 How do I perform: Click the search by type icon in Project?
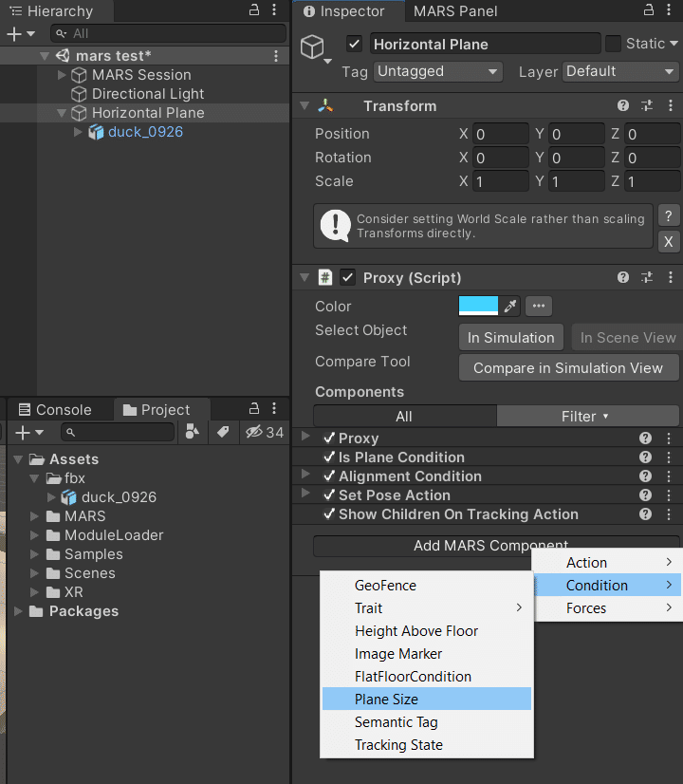192,432
